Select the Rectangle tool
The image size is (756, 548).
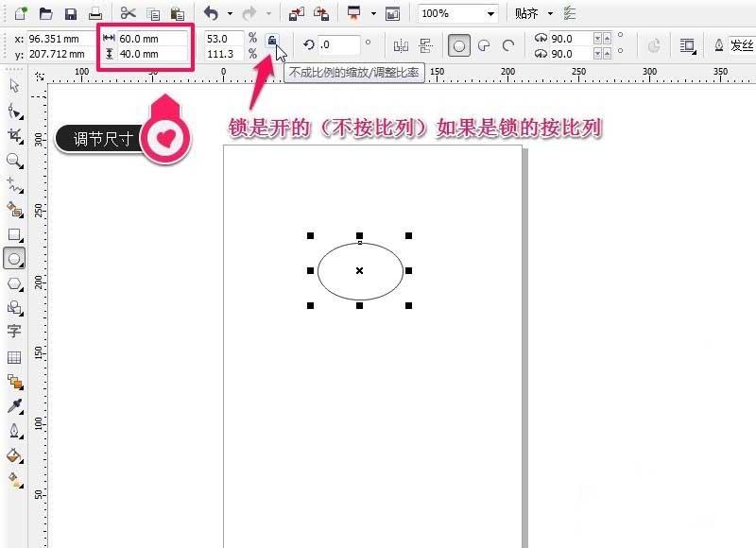(x=15, y=234)
